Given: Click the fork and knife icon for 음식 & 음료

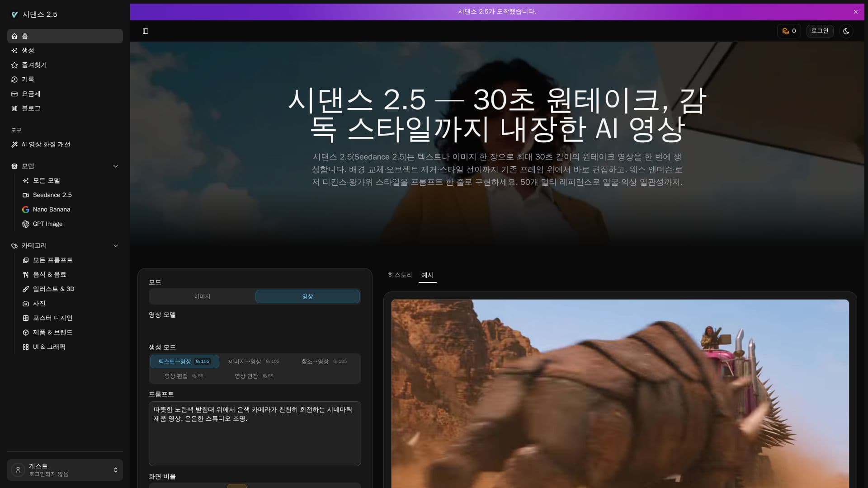Looking at the screenshot, I should (26, 275).
